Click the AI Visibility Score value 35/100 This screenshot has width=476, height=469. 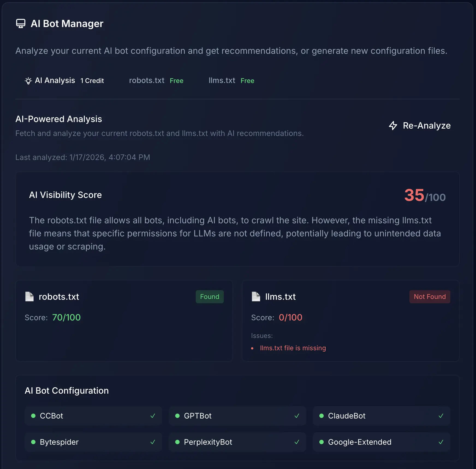click(x=425, y=195)
